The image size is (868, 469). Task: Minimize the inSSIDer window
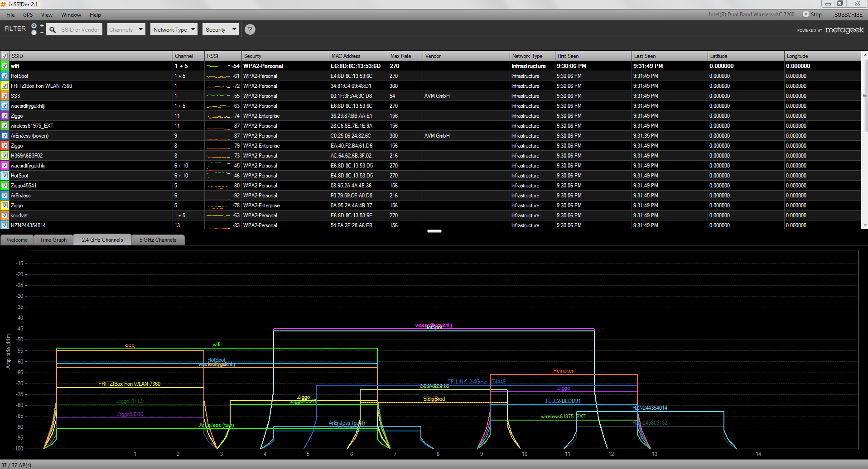click(x=828, y=4)
